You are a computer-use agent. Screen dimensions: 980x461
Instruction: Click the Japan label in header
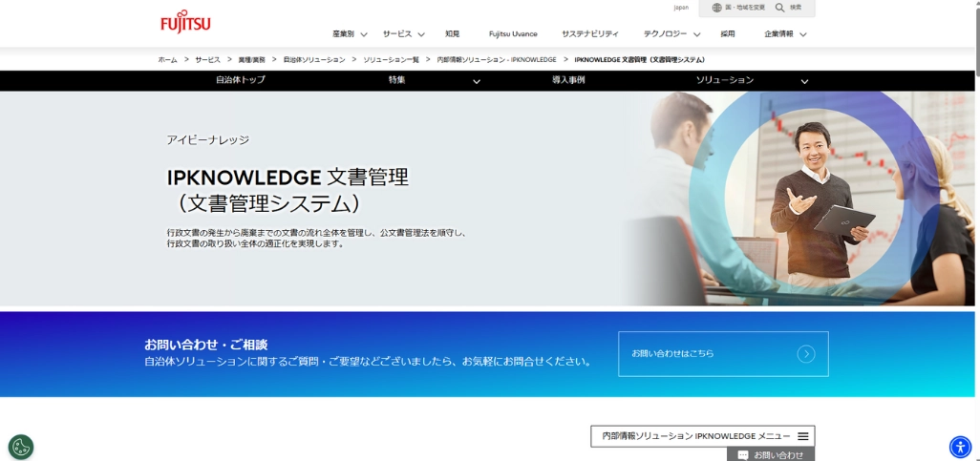[x=681, y=8]
